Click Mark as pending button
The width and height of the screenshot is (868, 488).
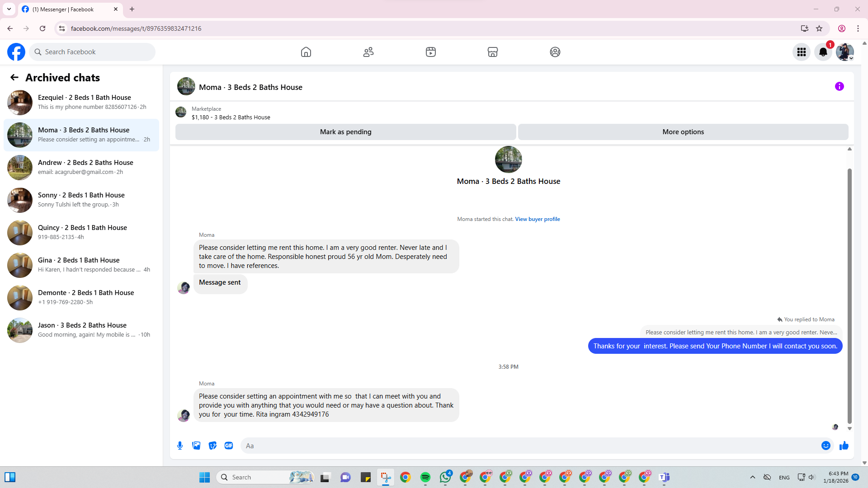[345, 132]
